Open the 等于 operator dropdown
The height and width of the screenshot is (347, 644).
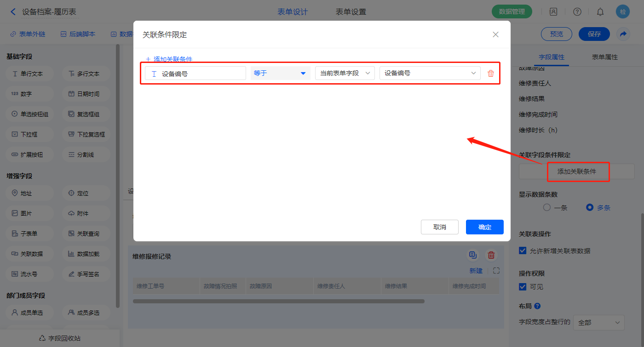pyautogui.click(x=280, y=73)
